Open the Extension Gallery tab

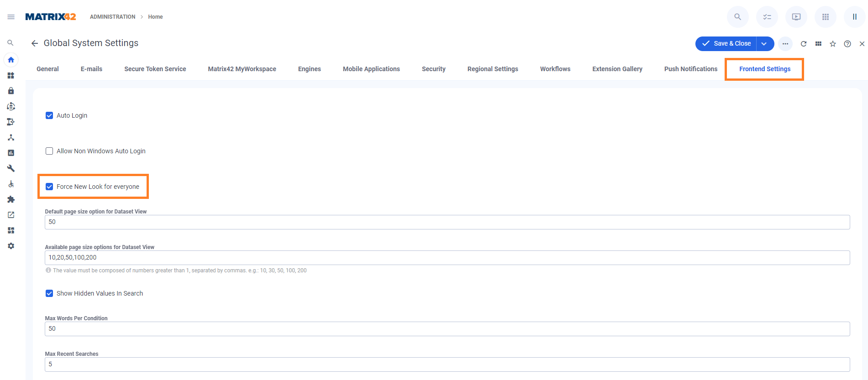tap(617, 69)
